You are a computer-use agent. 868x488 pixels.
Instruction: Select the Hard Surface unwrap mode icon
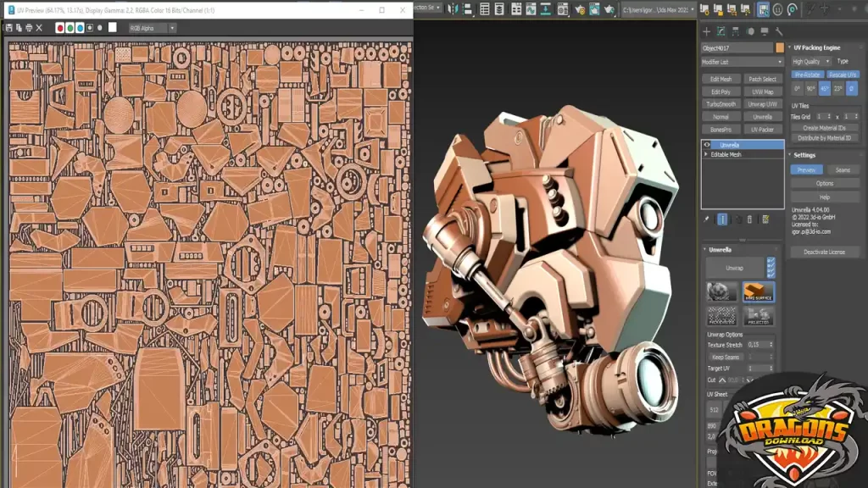click(x=759, y=293)
